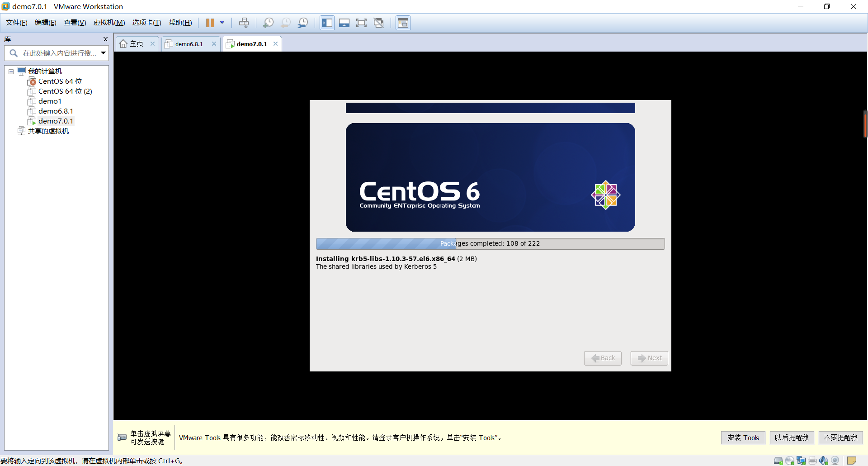The height and width of the screenshot is (466, 868).
Task: Click the printer status icon
Action: tap(812, 461)
